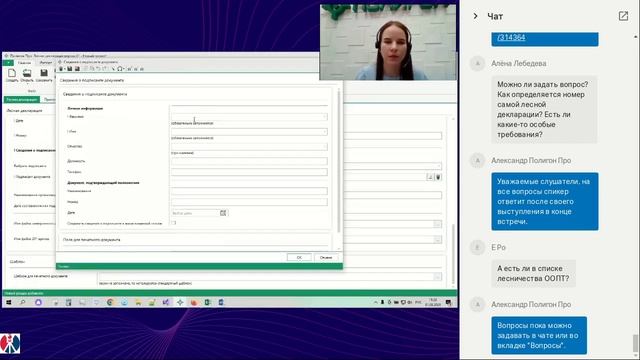The image size is (640, 360).
Task: Click the main form vertical scrollbar
Action: (x=453, y=254)
